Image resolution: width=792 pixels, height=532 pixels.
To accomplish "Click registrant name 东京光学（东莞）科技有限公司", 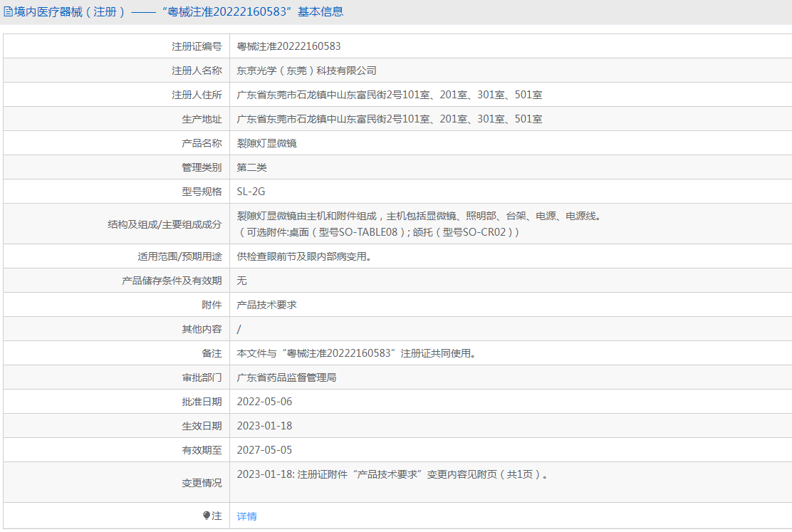I will point(306,71).
